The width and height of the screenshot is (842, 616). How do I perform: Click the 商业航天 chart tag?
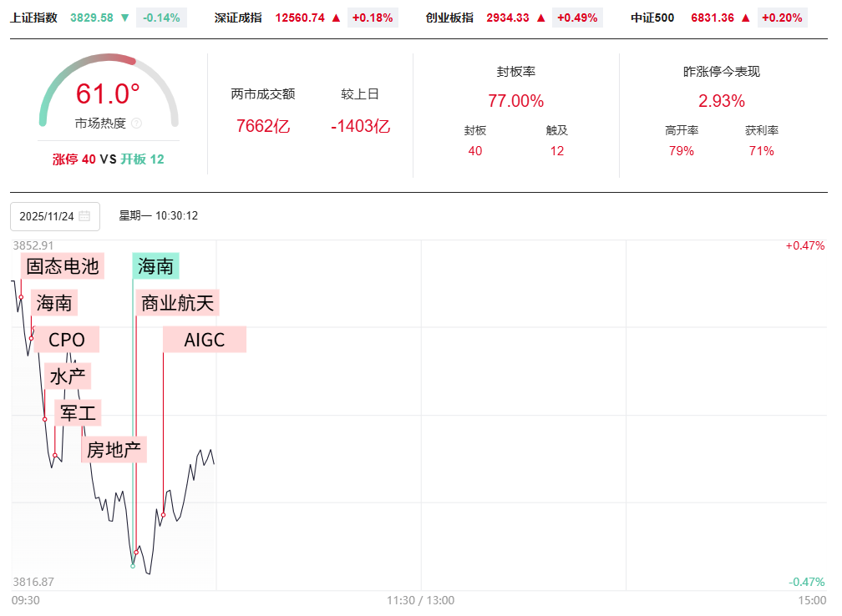coord(178,303)
